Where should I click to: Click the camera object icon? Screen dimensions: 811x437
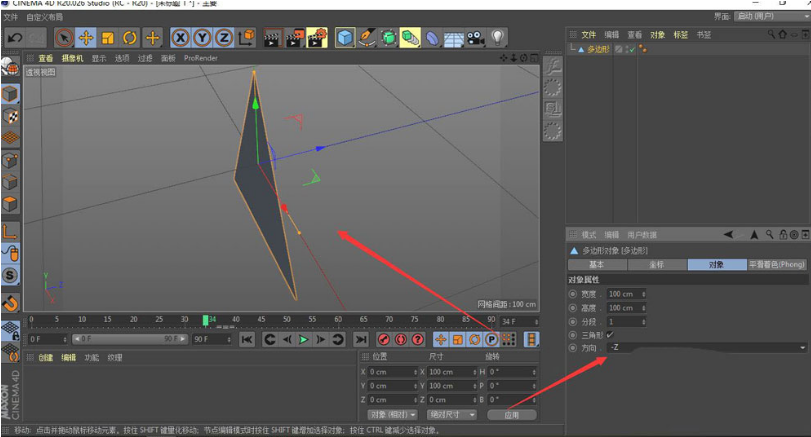tap(475, 38)
